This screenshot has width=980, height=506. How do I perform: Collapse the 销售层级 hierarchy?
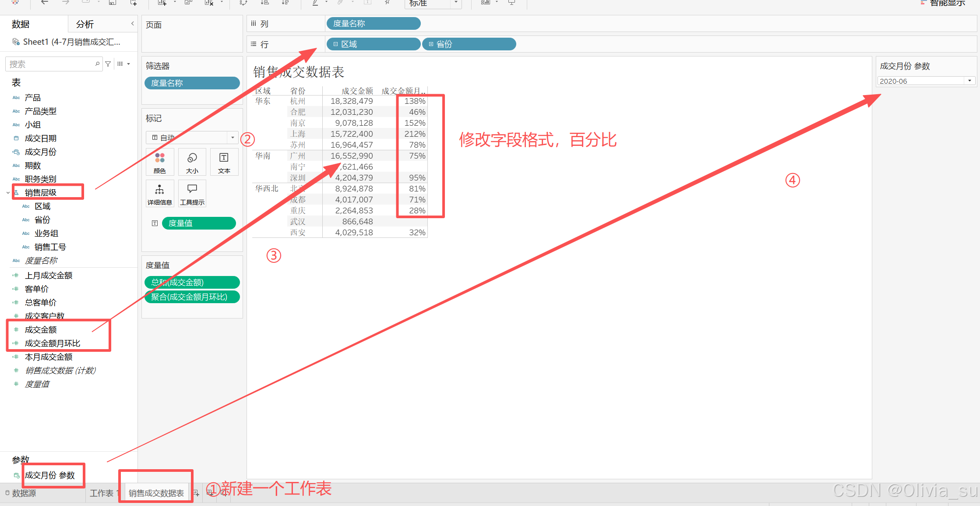tap(8, 193)
